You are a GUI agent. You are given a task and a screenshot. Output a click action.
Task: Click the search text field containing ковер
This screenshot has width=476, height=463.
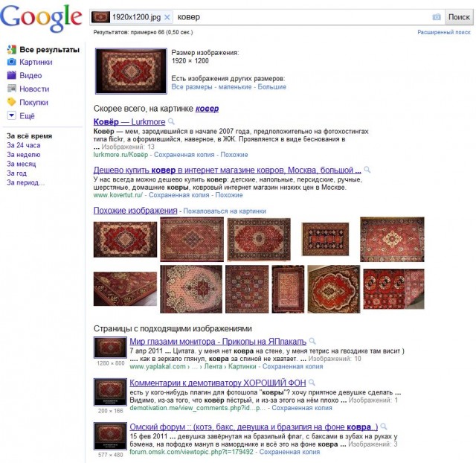(302, 17)
